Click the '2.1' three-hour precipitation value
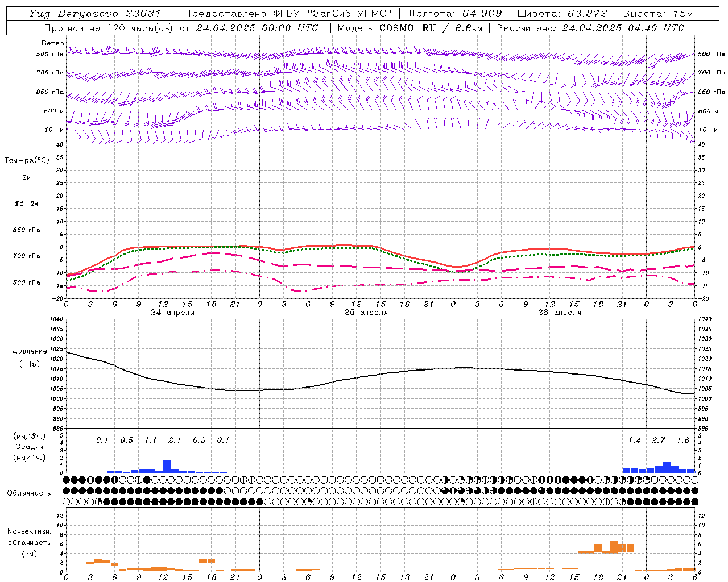The height and width of the screenshot is (582, 728). (x=175, y=440)
